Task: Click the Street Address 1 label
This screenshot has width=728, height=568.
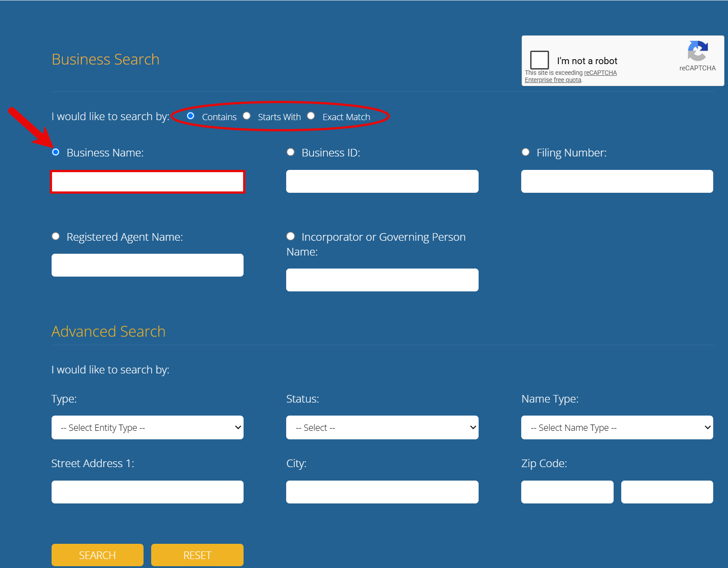Action: click(x=93, y=463)
